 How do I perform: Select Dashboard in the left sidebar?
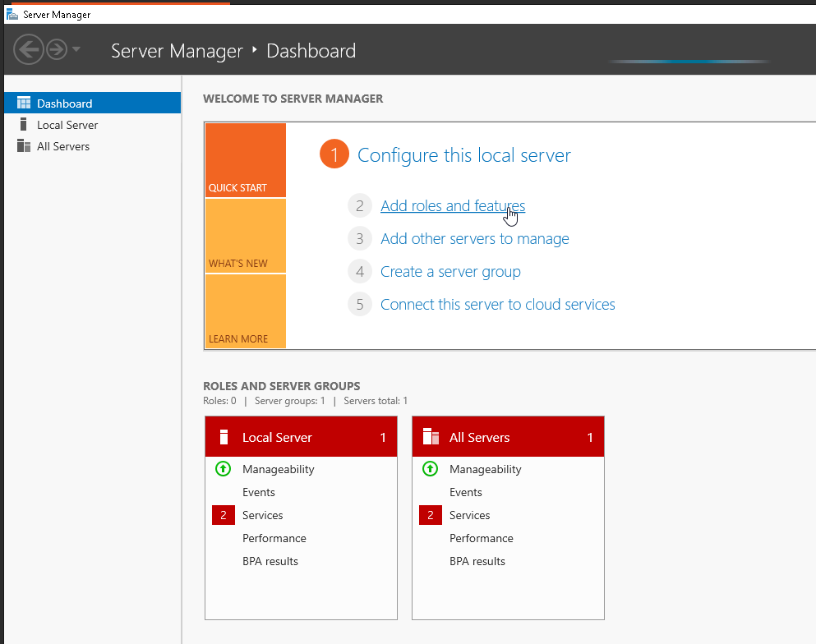click(x=64, y=103)
